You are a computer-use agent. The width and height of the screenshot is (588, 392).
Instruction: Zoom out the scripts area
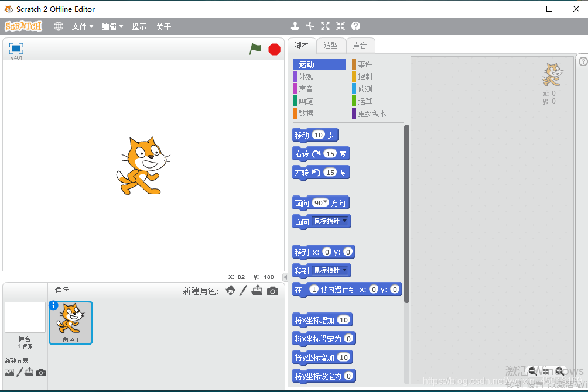[532, 372]
